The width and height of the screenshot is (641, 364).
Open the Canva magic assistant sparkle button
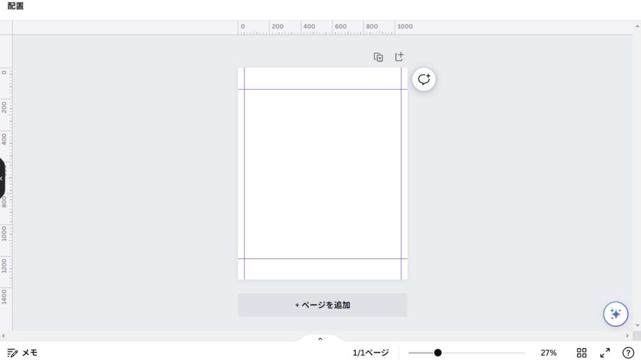click(x=615, y=314)
